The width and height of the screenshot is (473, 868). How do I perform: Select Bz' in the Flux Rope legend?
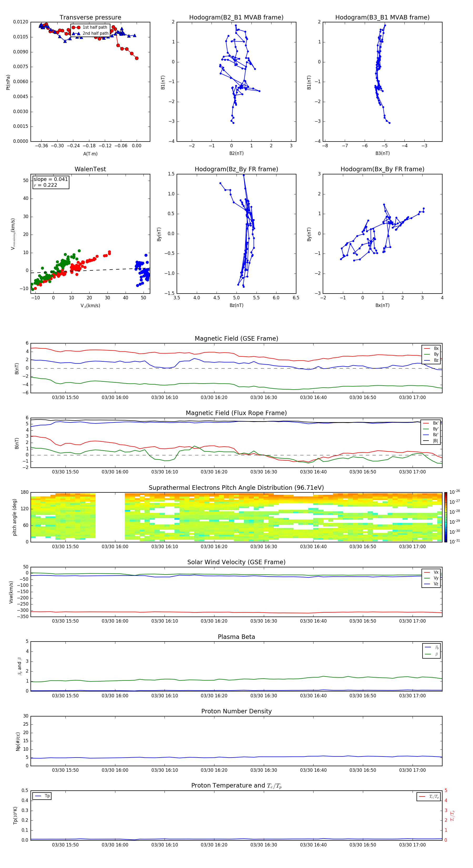click(x=431, y=435)
